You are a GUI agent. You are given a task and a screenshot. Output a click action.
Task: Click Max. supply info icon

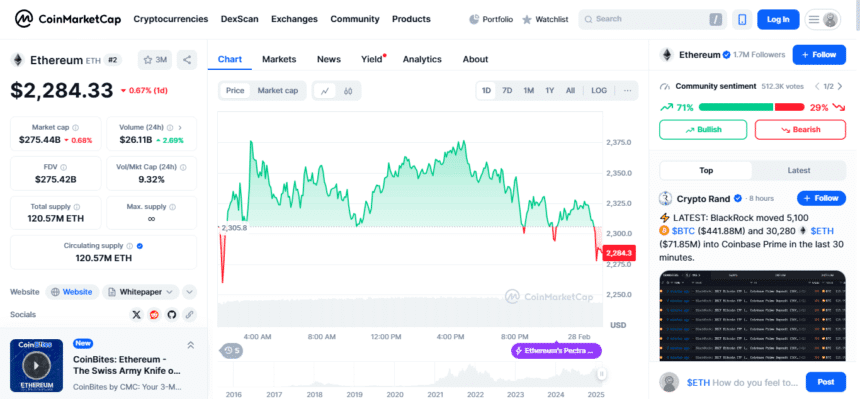point(173,207)
